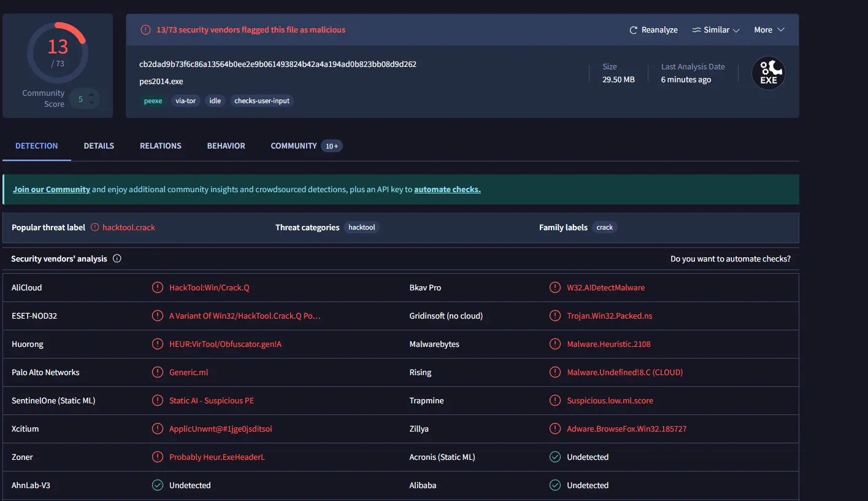Click the Acronis undetected checkmark icon
Image resolution: width=868 pixels, height=501 pixels.
pos(555,457)
